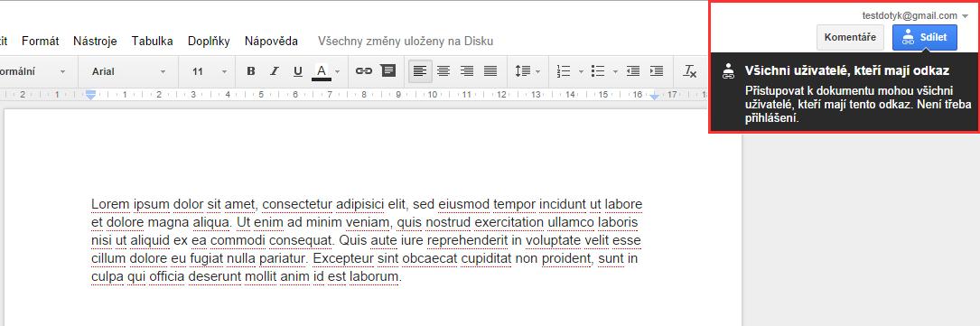Insert a hyperlink
Viewport: 980px width, 326px height.
[364, 71]
